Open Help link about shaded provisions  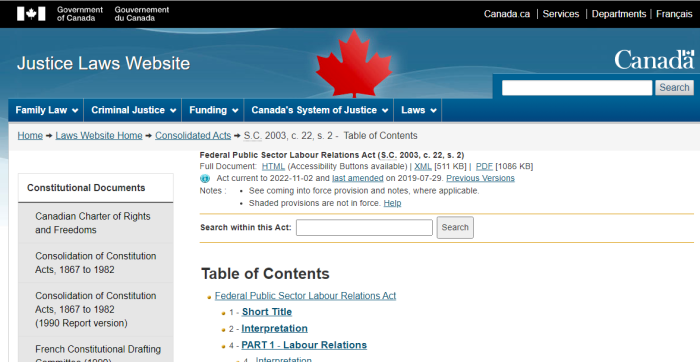[x=392, y=203]
